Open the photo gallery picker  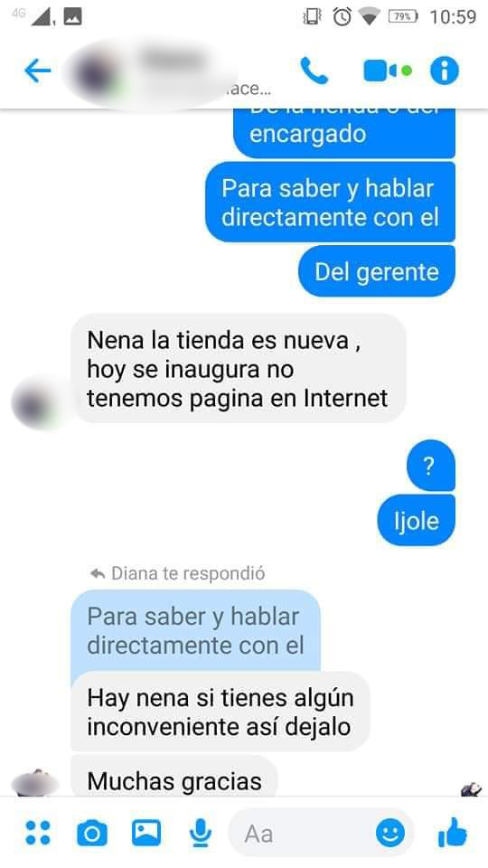pos(146,833)
